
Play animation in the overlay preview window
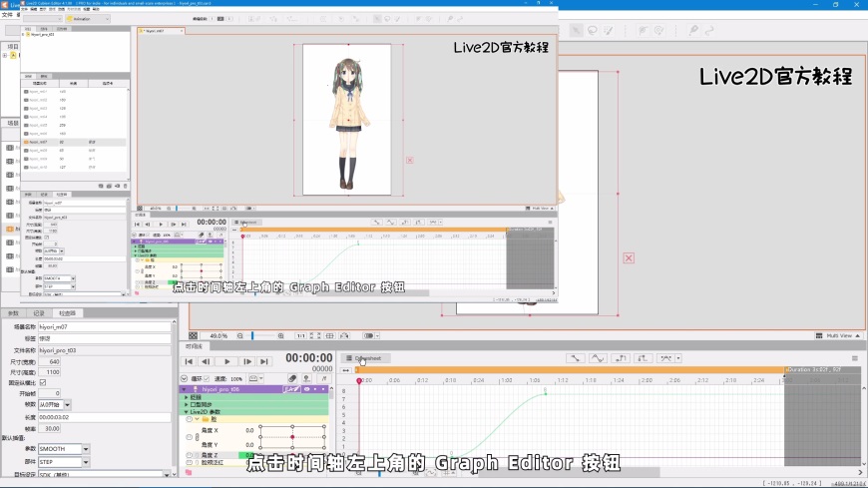click(161, 225)
